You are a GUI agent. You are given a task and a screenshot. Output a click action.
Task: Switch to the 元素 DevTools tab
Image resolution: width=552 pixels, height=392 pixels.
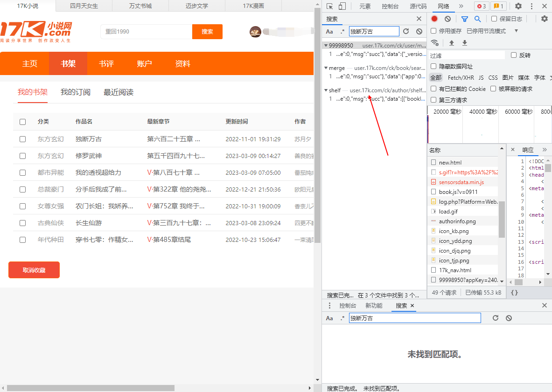click(365, 7)
